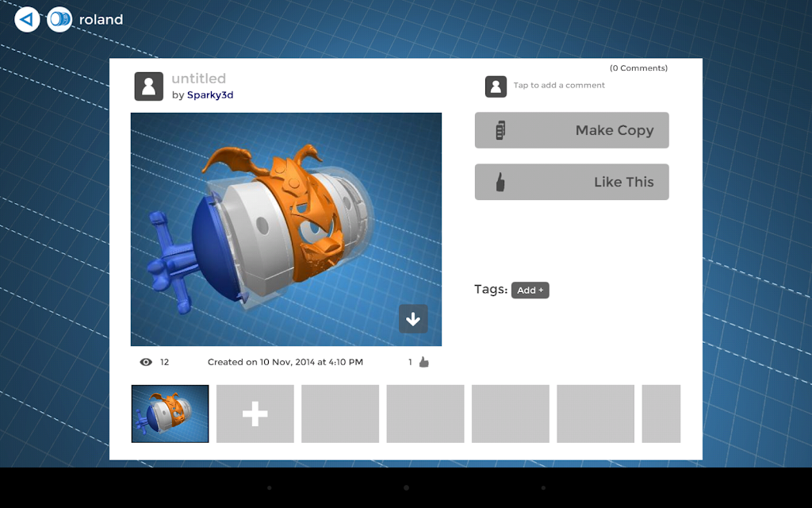This screenshot has height=508, width=812.
Task: Add a new tag
Action: [x=530, y=291]
